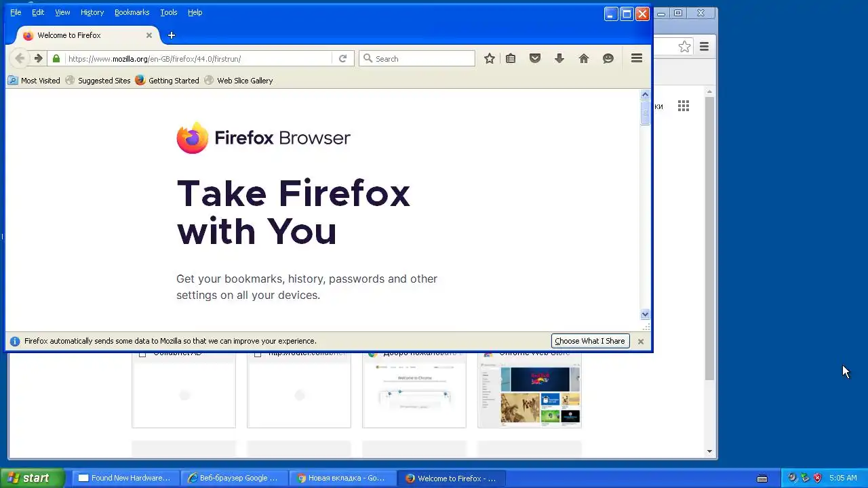The width and height of the screenshot is (868, 488).
Task: Open the Edit menu
Action: [x=38, y=12]
